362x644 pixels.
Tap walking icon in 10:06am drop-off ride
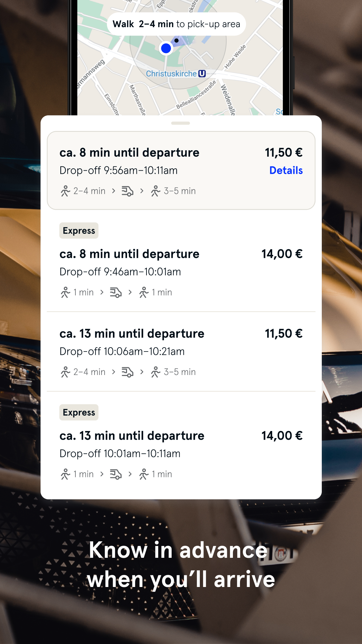point(65,372)
